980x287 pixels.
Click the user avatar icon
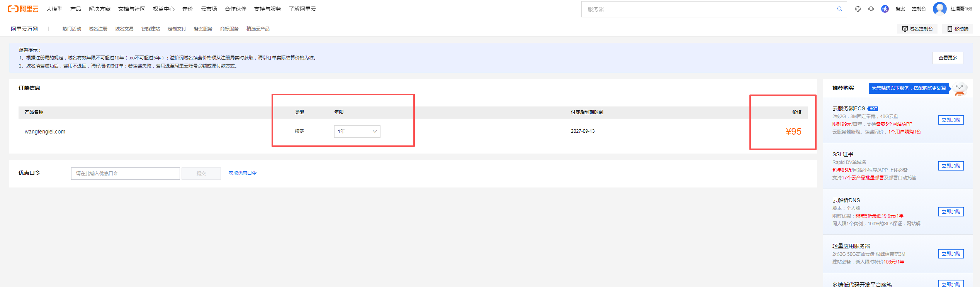click(939, 8)
